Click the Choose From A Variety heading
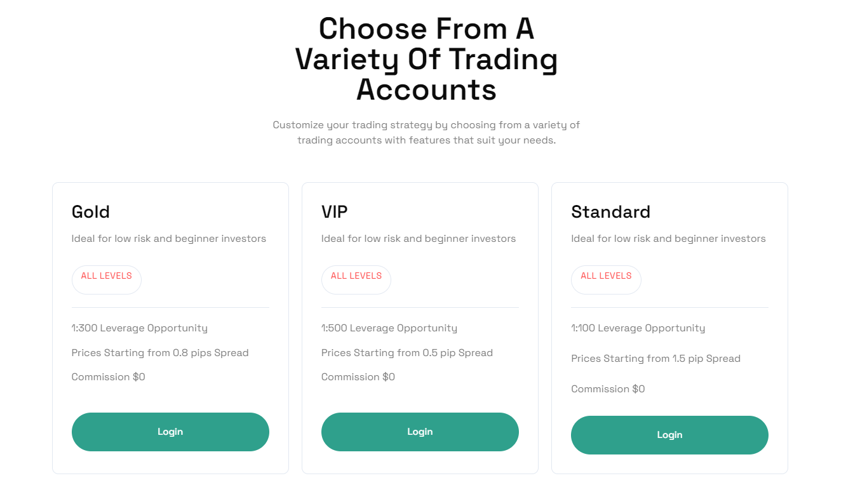The image size is (853, 504). pos(426,59)
